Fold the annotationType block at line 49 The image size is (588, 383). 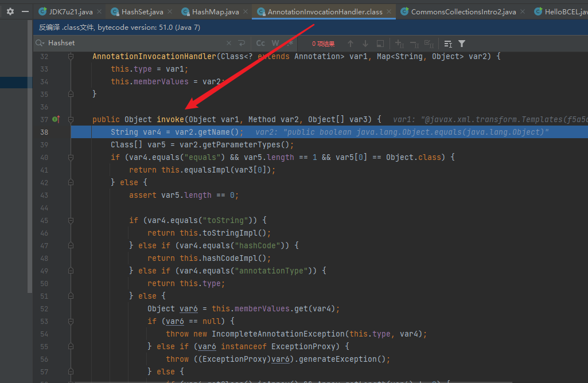tap(71, 271)
